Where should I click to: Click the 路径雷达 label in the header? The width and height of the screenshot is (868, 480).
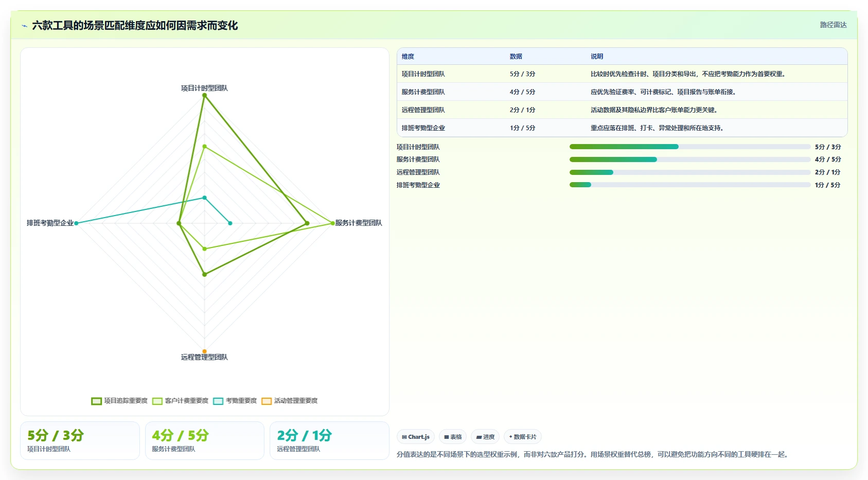(833, 25)
